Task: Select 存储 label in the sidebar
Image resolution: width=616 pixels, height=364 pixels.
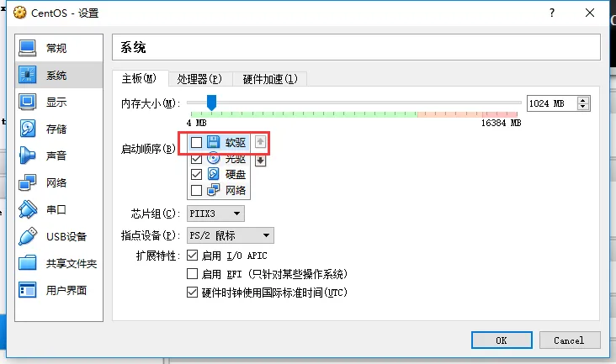Action: click(x=56, y=129)
